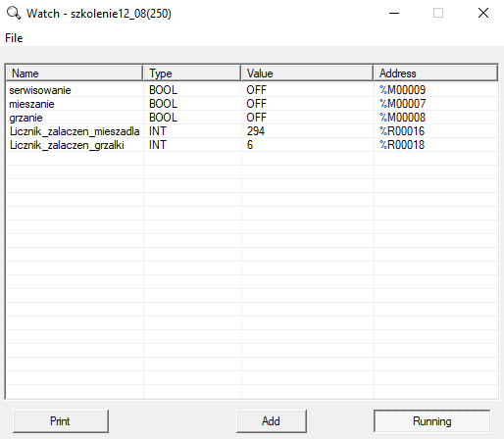504x439 pixels.
Task: Click the %R00016 address cell
Action: coord(436,131)
